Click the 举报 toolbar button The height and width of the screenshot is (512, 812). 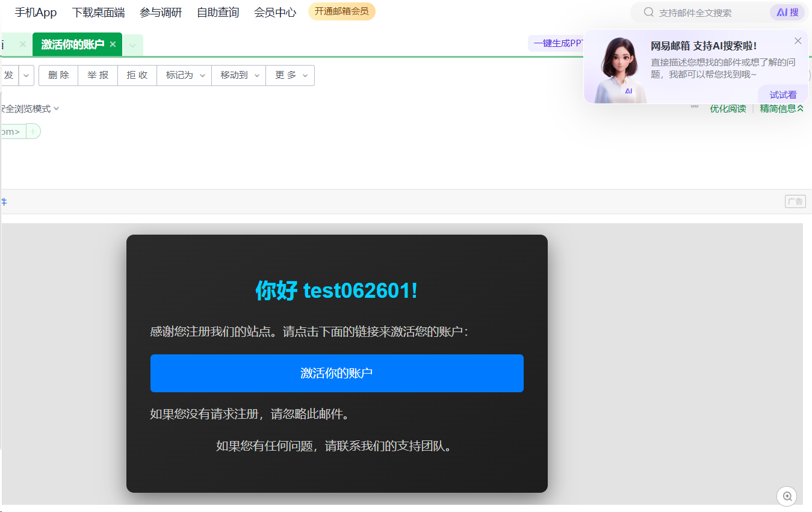coord(98,75)
